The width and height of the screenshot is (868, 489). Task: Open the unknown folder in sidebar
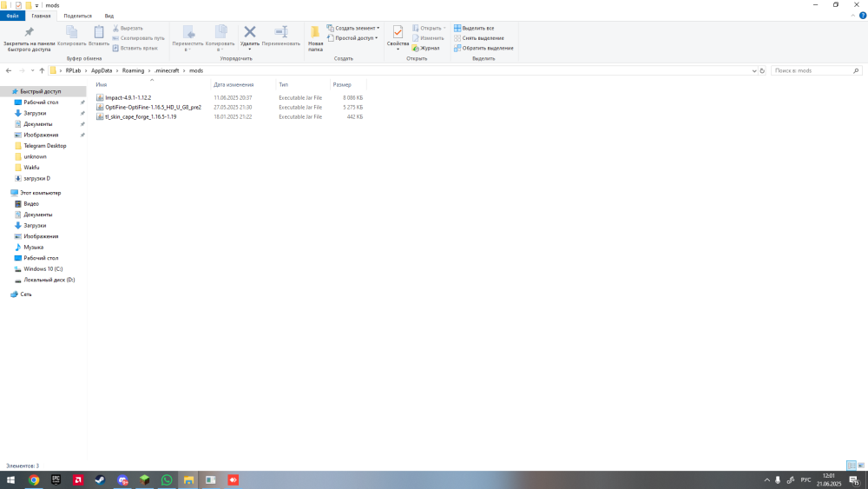(x=35, y=156)
